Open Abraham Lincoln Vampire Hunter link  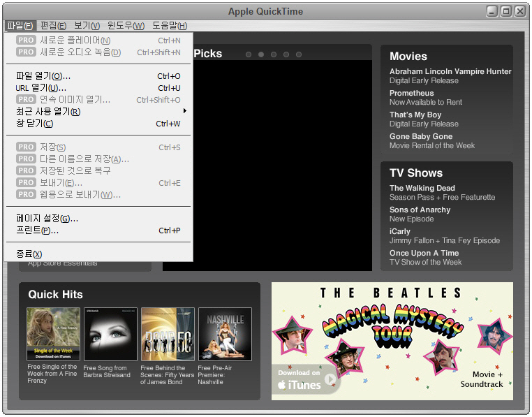coord(450,71)
